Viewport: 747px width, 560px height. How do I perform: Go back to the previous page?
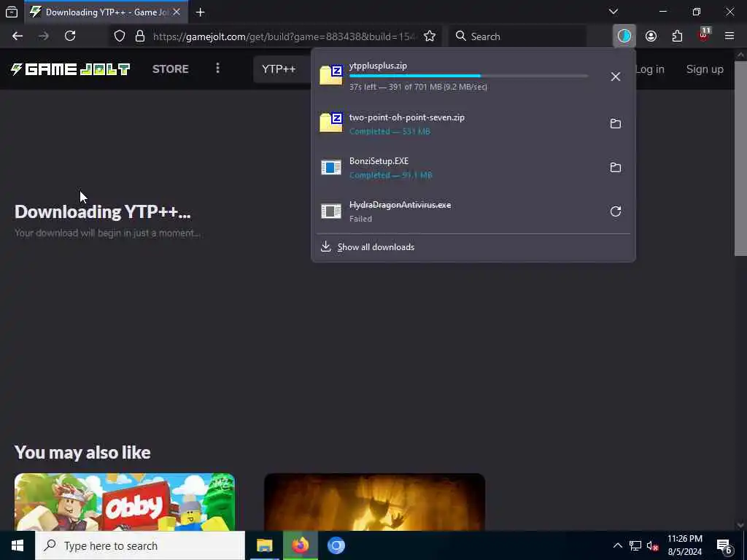(18, 36)
